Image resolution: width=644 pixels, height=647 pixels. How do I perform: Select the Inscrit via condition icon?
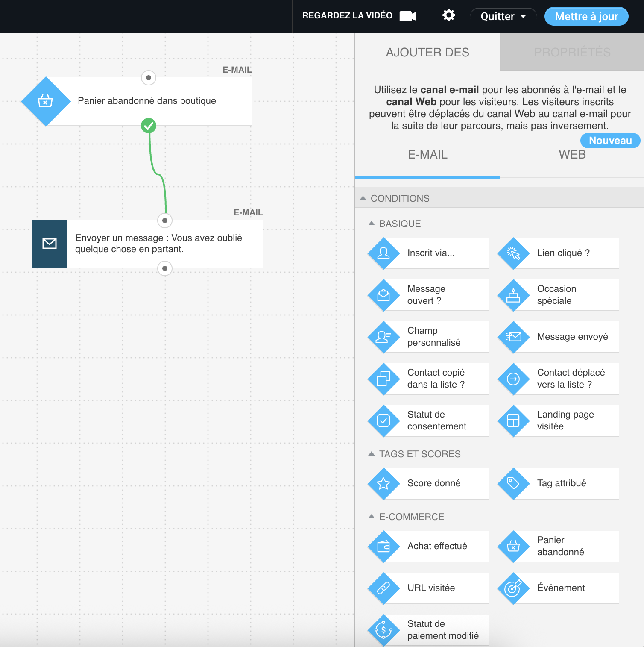pos(384,253)
